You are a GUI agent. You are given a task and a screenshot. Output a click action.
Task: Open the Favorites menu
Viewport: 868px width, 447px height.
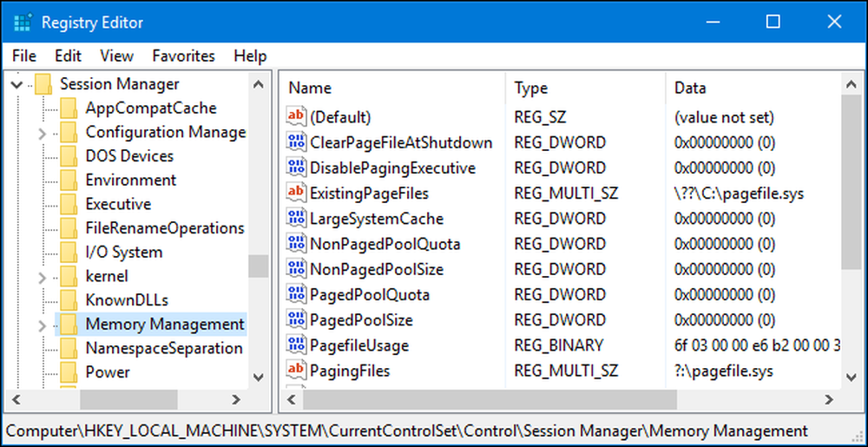pyautogui.click(x=183, y=56)
